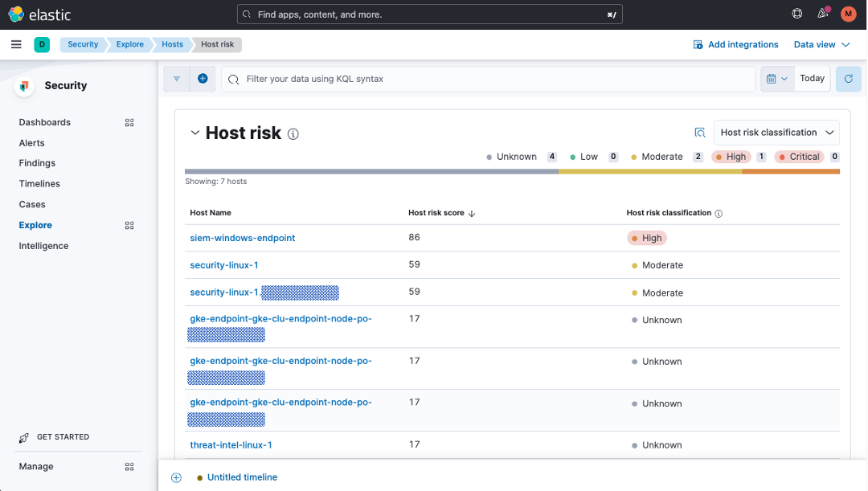868x491 pixels.
Task: Click the KQL filter query field
Action: click(489, 79)
